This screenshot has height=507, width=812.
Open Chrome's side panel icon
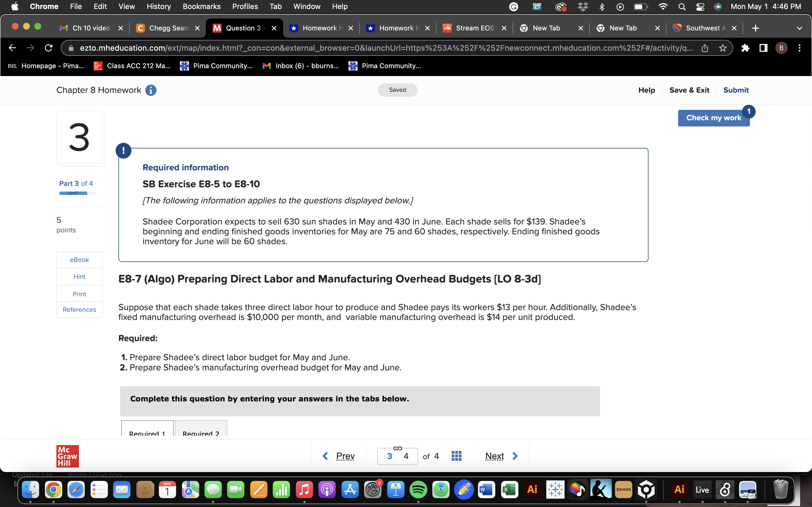[x=763, y=48]
